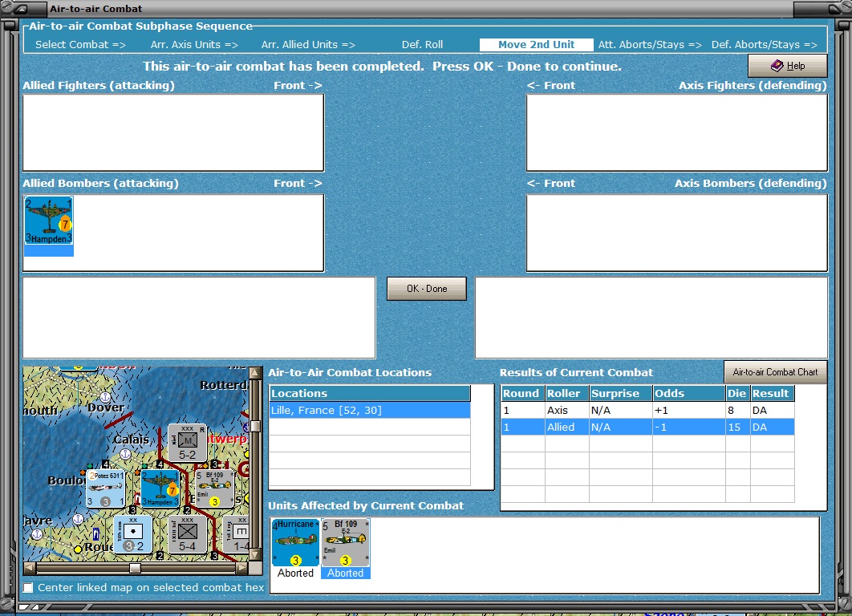Click the Axis Bombers (defending) empty list box
The image size is (852, 616).
[677, 233]
